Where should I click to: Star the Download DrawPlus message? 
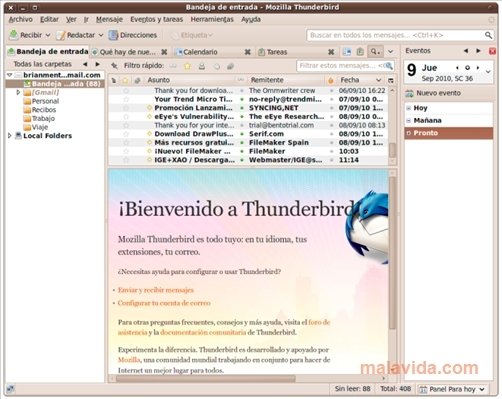pyautogui.click(x=126, y=134)
